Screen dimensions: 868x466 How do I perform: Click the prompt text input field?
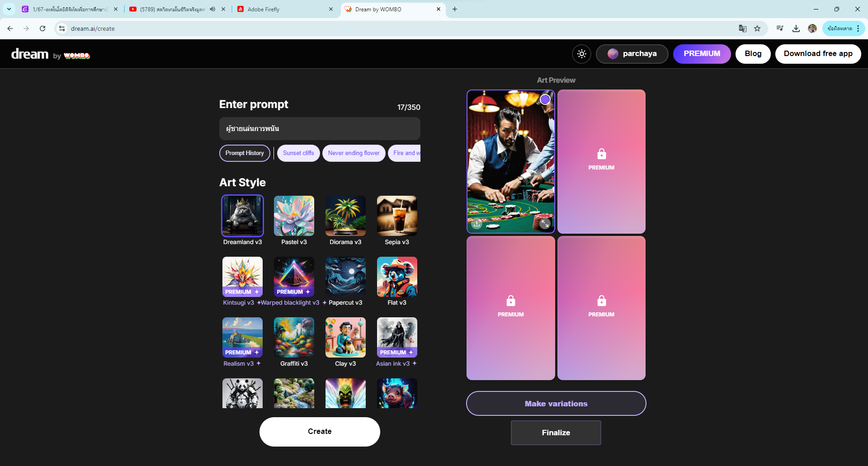[x=320, y=129]
